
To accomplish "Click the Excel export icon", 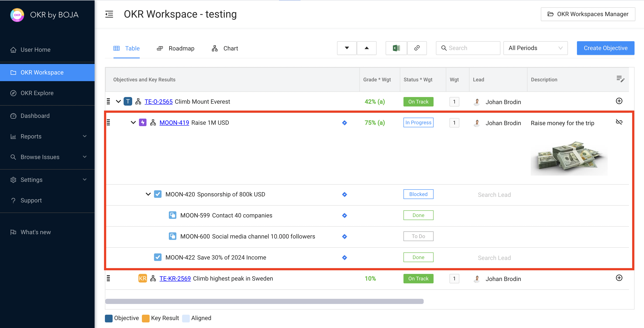I will (x=396, y=48).
